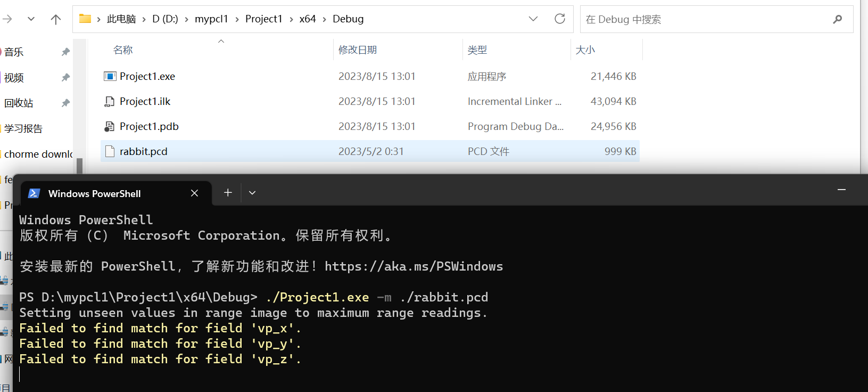Screen dimensions: 868x392
Task: Expand the address bar dropdown arrow
Action: tap(533, 18)
